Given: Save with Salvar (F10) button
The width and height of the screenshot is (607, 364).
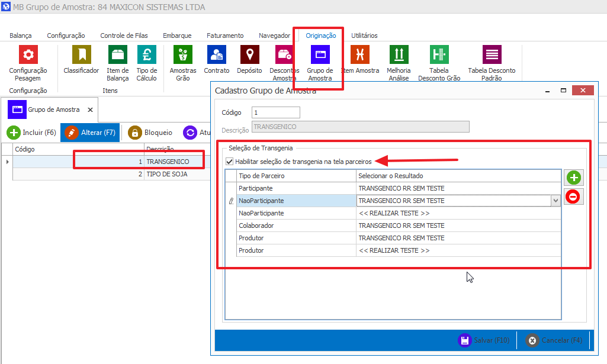Looking at the screenshot, I should coord(484,340).
